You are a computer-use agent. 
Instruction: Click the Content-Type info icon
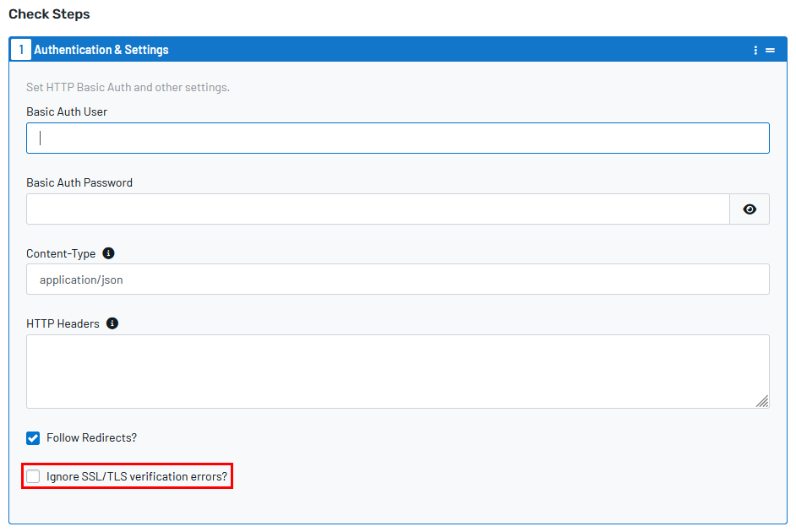point(108,253)
